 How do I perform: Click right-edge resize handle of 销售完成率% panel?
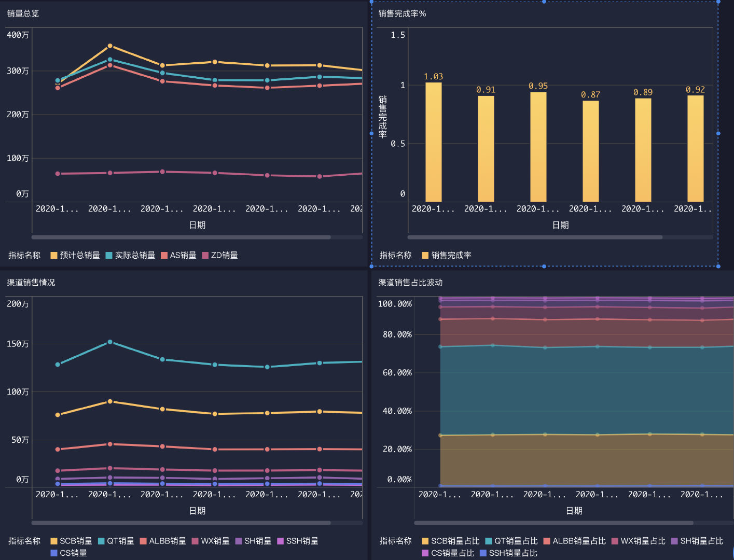718,133
